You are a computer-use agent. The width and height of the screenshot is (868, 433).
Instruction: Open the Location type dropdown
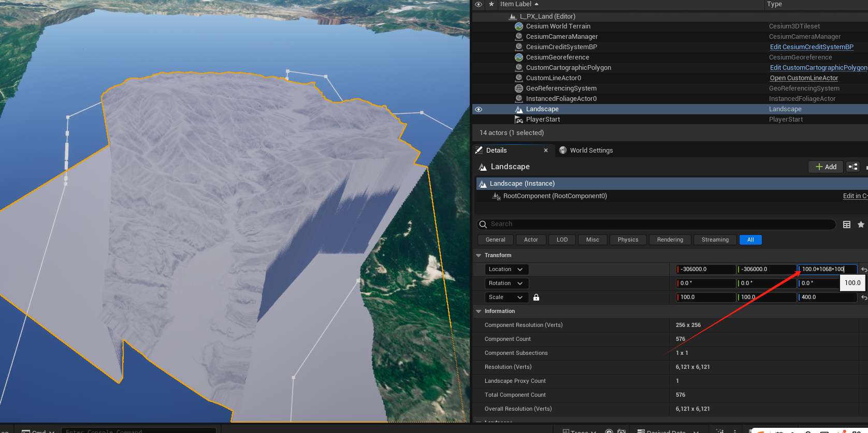coord(506,270)
